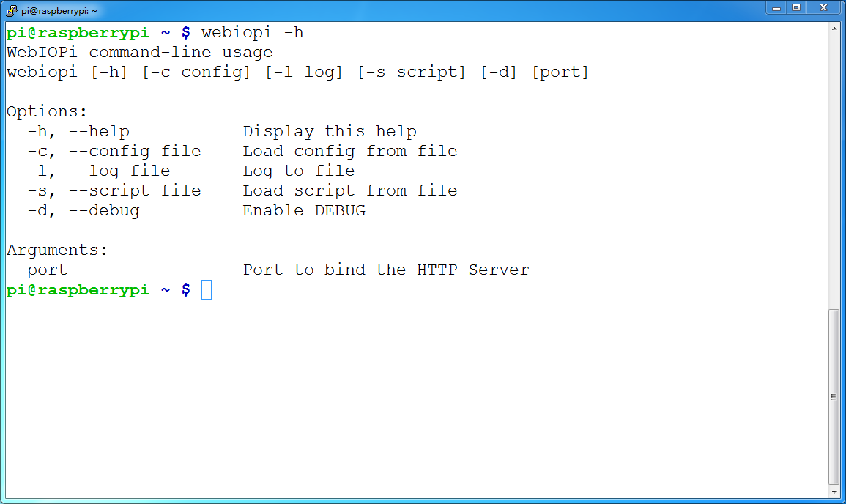Viewport: 846px width, 504px height.
Task: Click the scrollbar down arrow
Action: click(834, 492)
